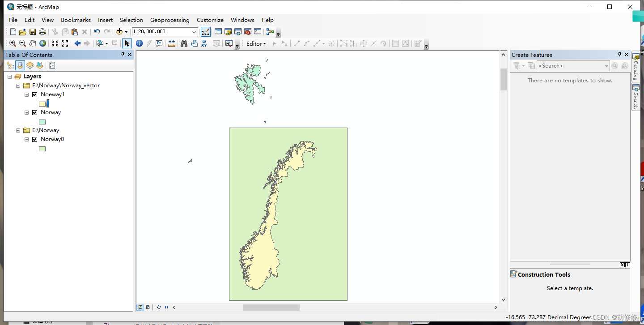Collapse the Norway layer legend

click(26, 112)
